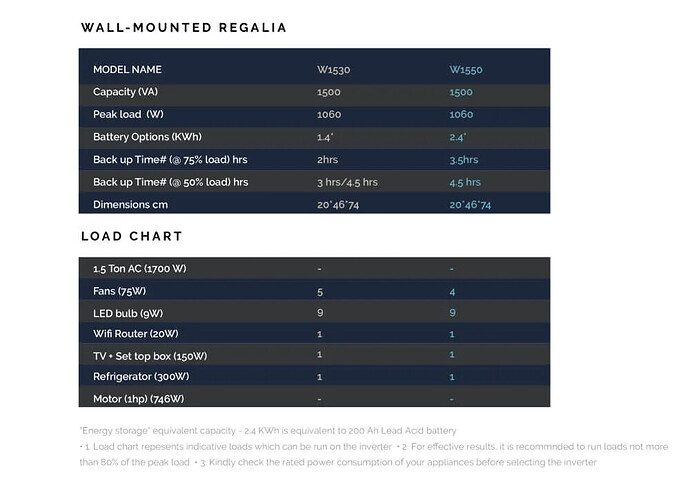Click the Energy storage equivalent capacity footnote
Screen dimensions: 690x482
click(268, 430)
